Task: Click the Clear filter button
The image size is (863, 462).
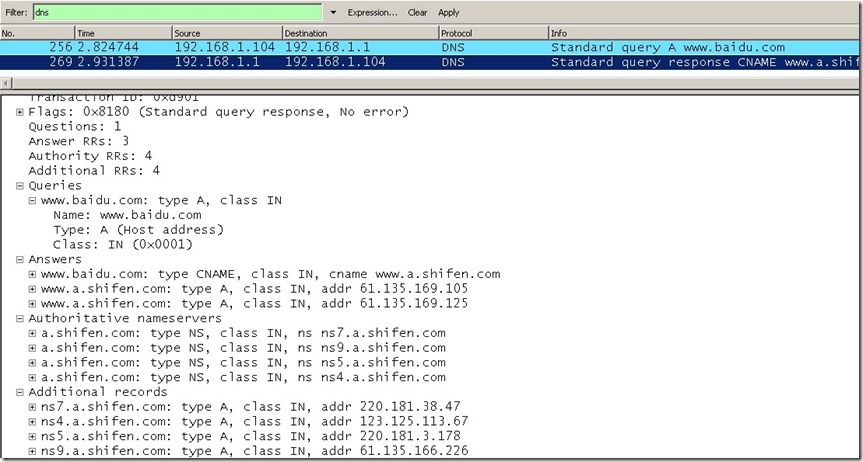Action: [x=417, y=13]
